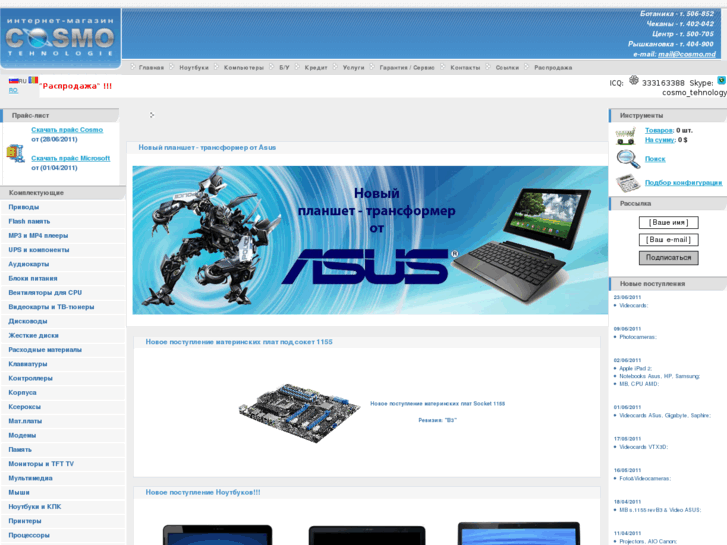This screenshot has height=545, width=727.
Task: Open the Поиск search link
Action: click(655, 159)
